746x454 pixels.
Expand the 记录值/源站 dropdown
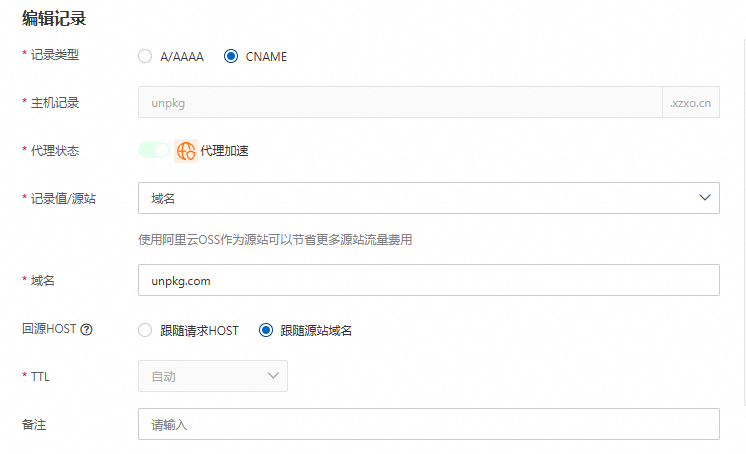point(428,198)
